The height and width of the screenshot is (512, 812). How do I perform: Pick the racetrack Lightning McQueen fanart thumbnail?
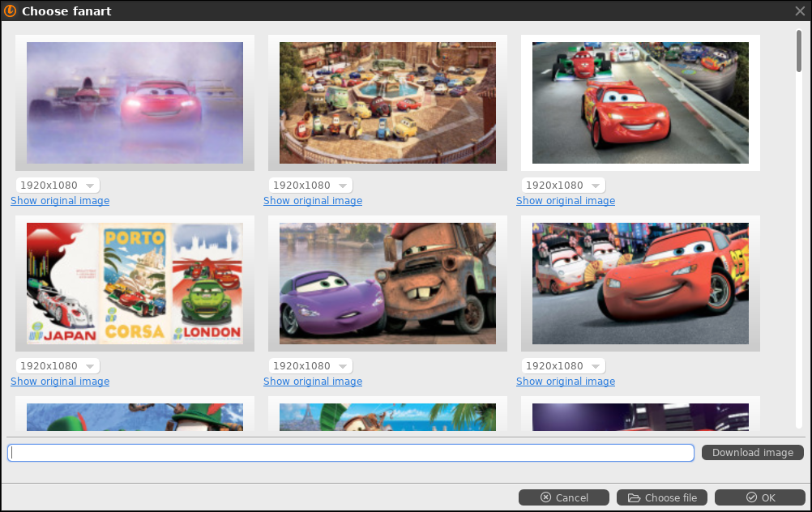640,103
